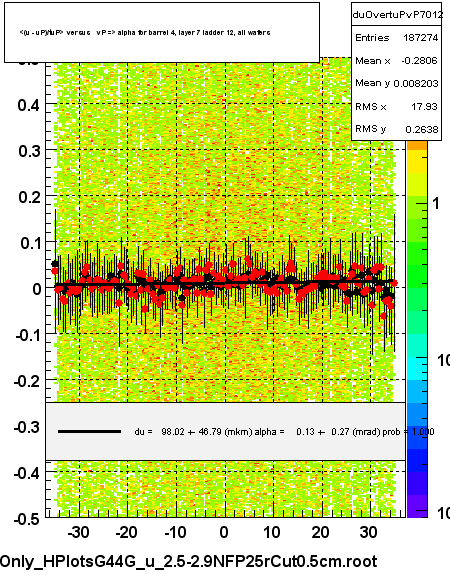The height and width of the screenshot is (575, 450).
Task: Click the Mean y 0.008203 row
Action: coord(396,83)
